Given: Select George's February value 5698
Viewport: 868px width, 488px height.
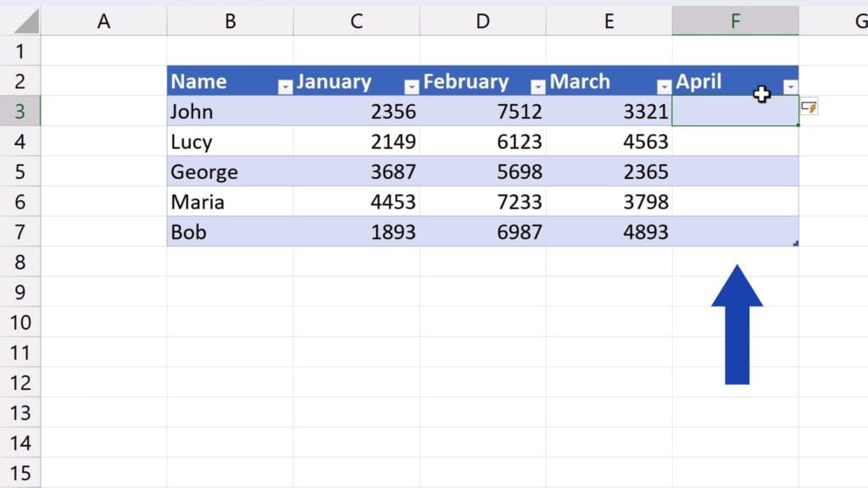Looking at the screenshot, I should 482,171.
